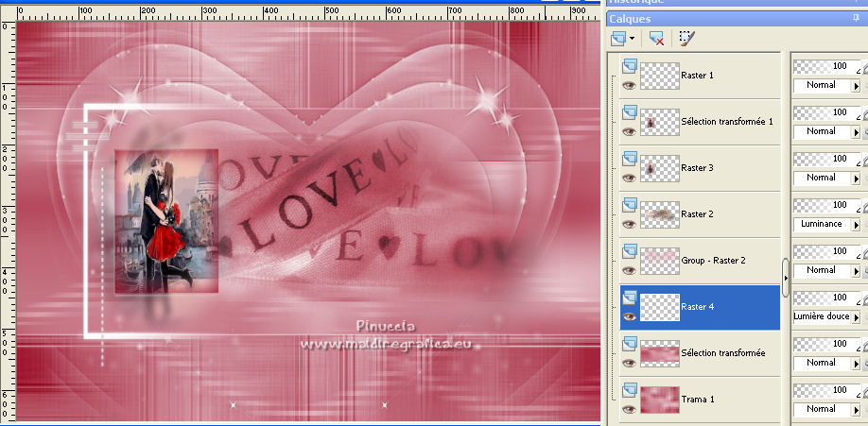Click the opacity slider of Raster 1
The height and width of the screenshot is (426, 868).
827,66
